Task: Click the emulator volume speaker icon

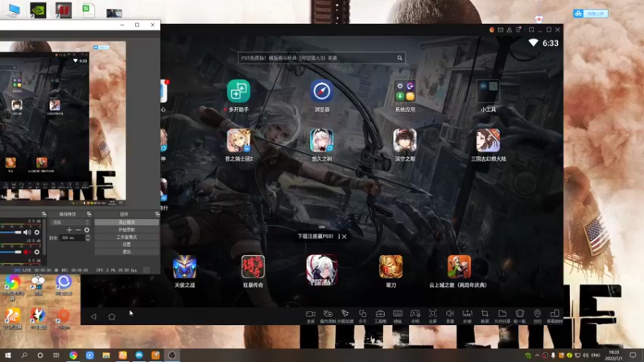Action: [450, 314]
